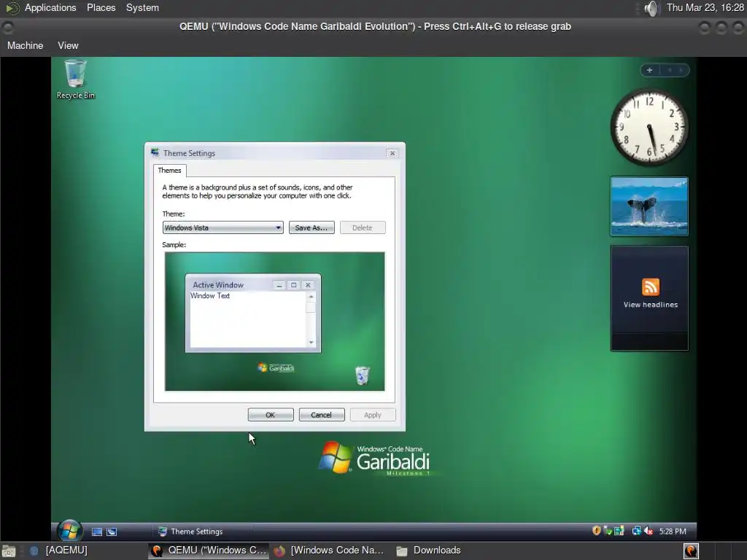The image size is (747, 560).
Task: Click the host panel tray icon at right
Action: 691,551
